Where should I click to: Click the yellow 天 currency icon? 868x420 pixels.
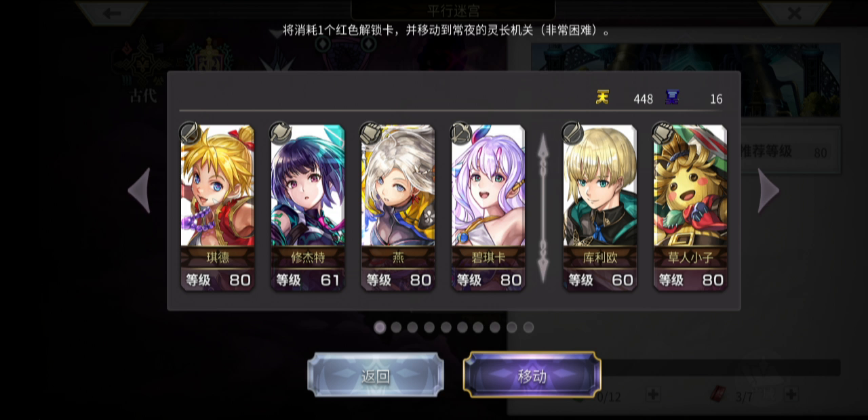pyautogui.click(x=602, y=98)
